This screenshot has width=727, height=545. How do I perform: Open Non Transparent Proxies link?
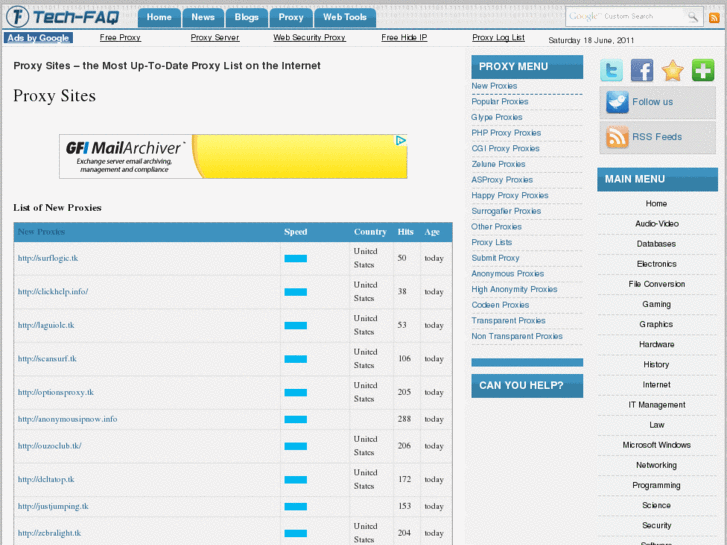[x=517, y=337]
